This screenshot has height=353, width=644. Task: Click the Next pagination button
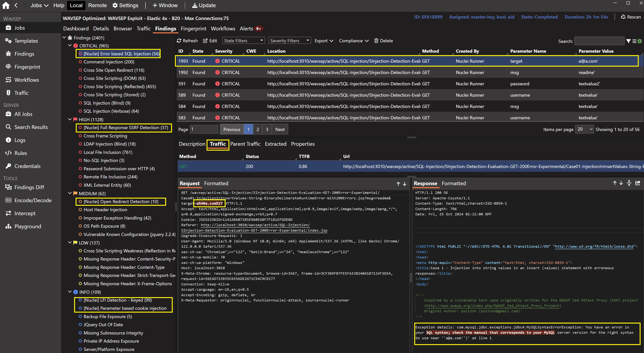280,129
